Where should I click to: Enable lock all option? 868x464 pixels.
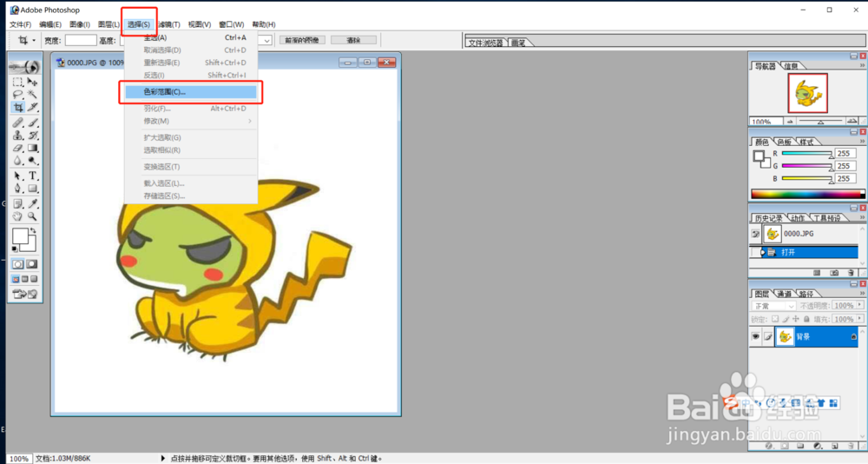tap(806, 319)
